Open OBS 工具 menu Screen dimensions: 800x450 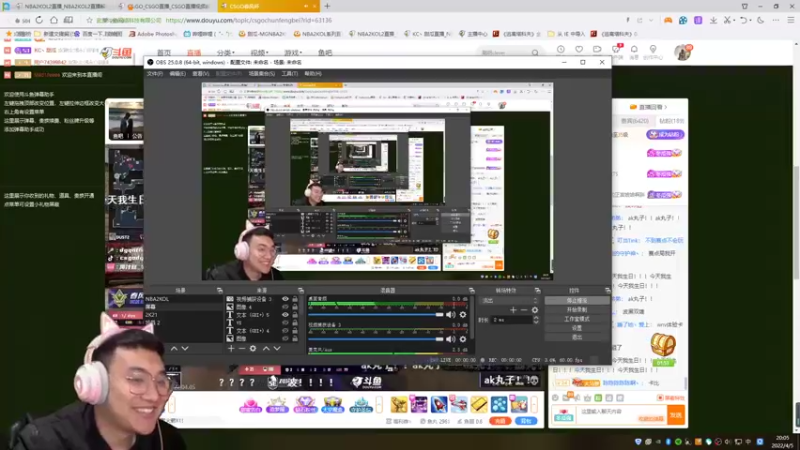289,74
